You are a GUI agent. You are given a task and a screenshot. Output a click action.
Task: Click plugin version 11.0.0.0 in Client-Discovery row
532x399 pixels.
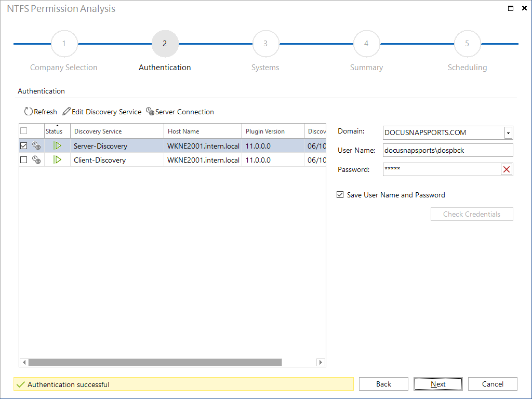[258, 160]
